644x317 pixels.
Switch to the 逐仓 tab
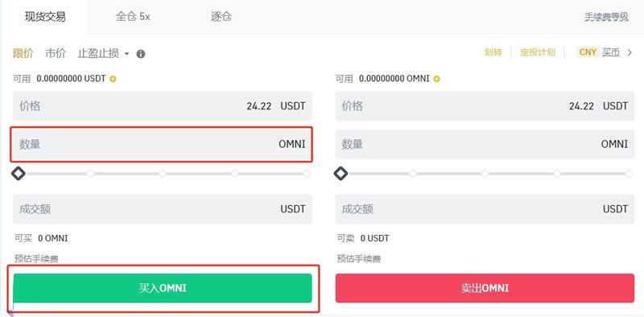click(221, 17)
